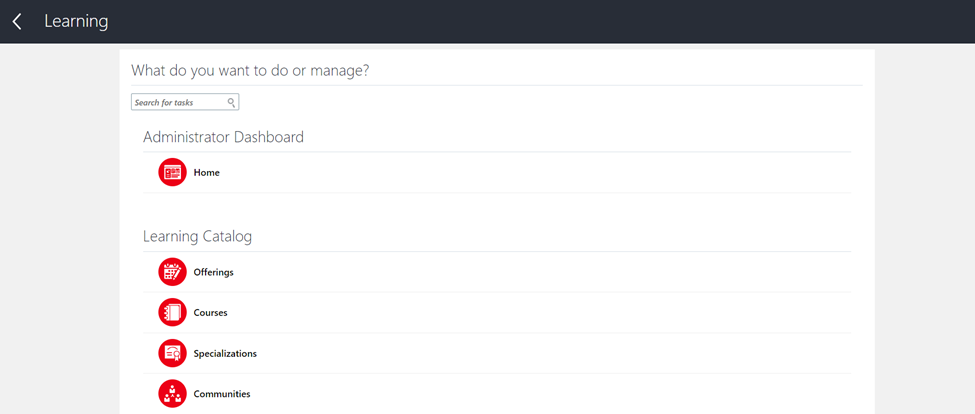Open the Communities link
The height and width of the screenshot is (414, 975).
222,394
